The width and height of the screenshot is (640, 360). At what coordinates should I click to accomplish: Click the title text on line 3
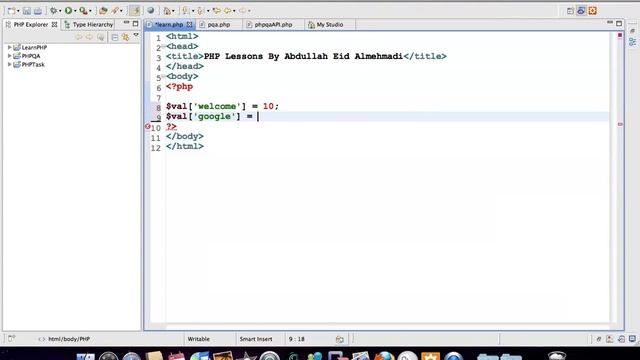pyautogui.click(x=303, y=56)
